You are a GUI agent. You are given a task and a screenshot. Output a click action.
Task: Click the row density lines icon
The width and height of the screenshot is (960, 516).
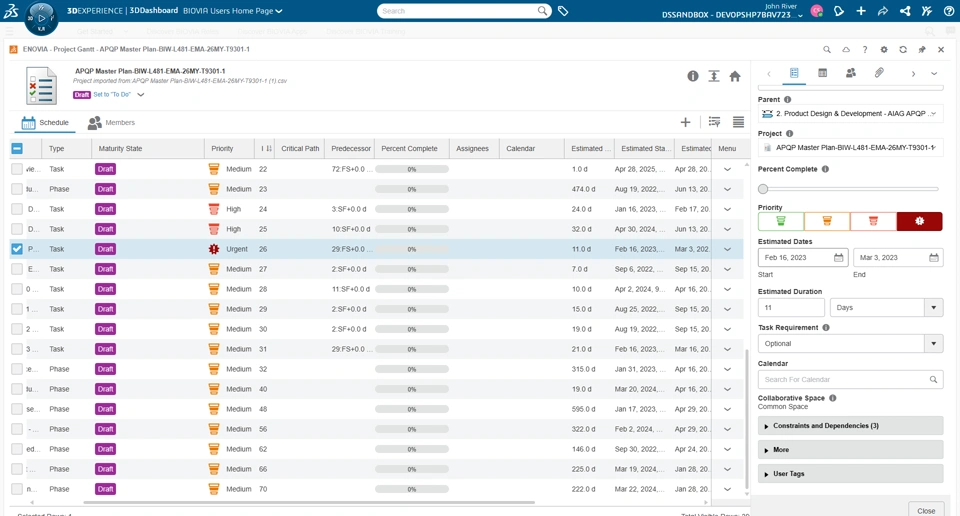738,122
